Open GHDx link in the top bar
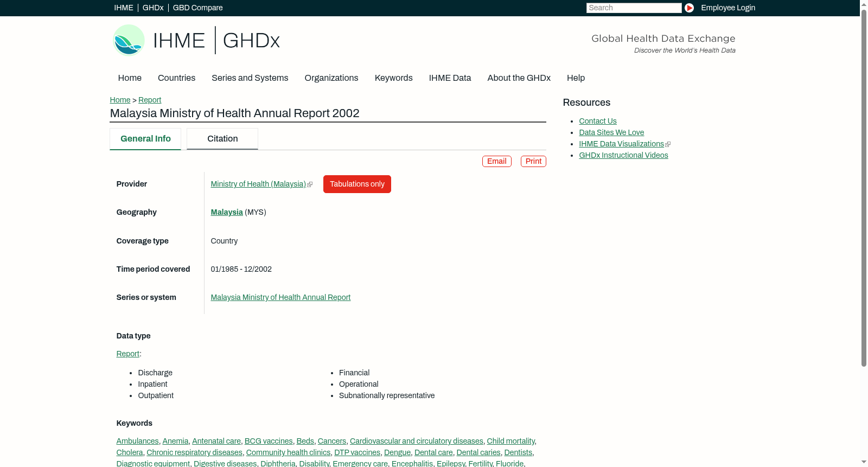This screenshot has height=467, width=868. 153,8
